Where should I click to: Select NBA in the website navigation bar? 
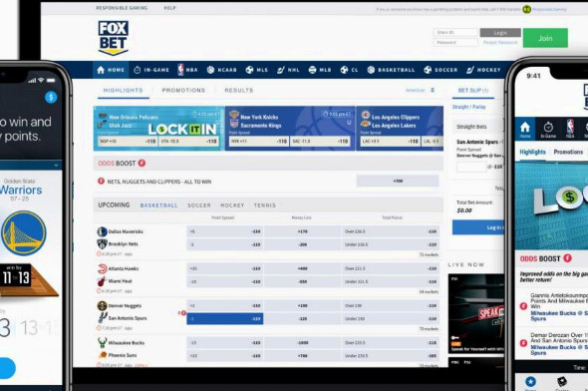tap(187, 70)
